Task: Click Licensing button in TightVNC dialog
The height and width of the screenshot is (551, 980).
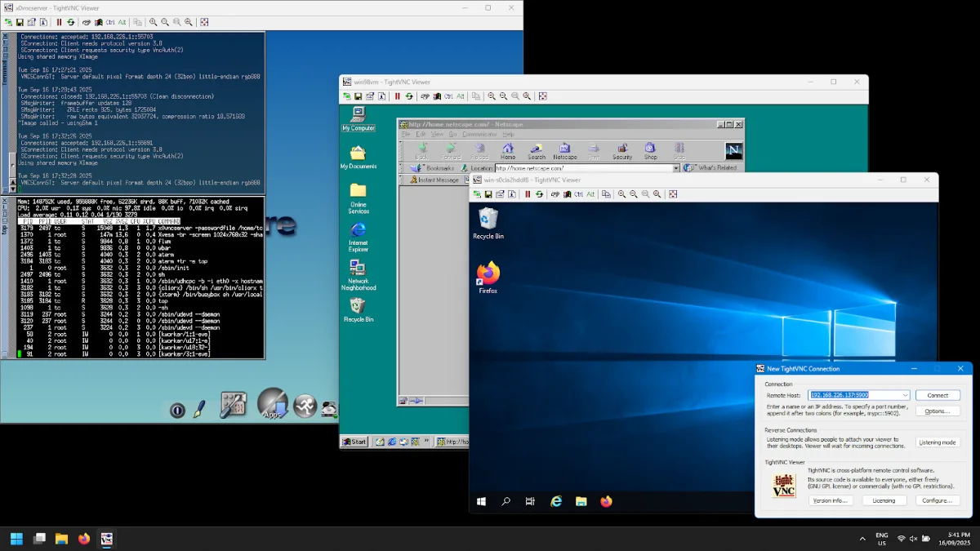Action: (x=884, y=500)
